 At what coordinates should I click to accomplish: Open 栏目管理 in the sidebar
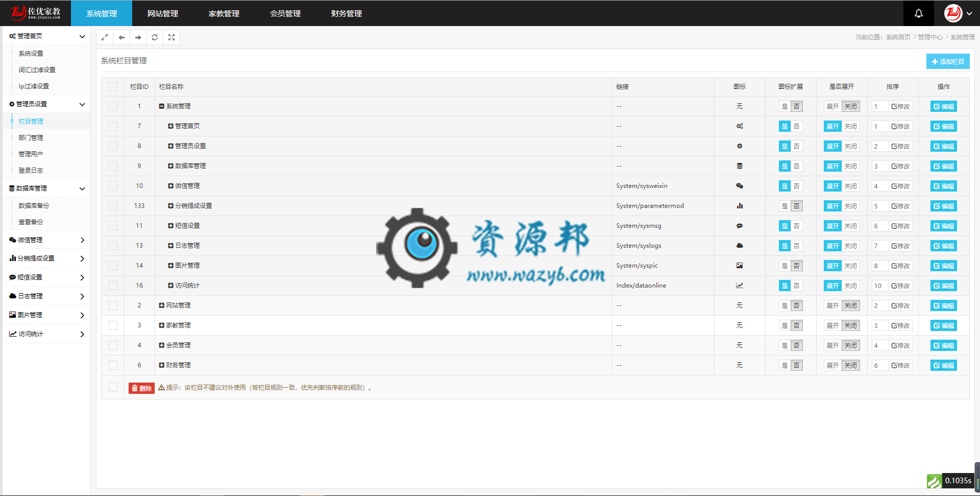31,122
